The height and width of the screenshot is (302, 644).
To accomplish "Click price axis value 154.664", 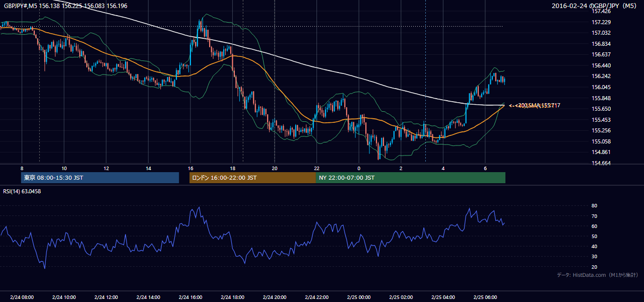I will tap(602, 163).
